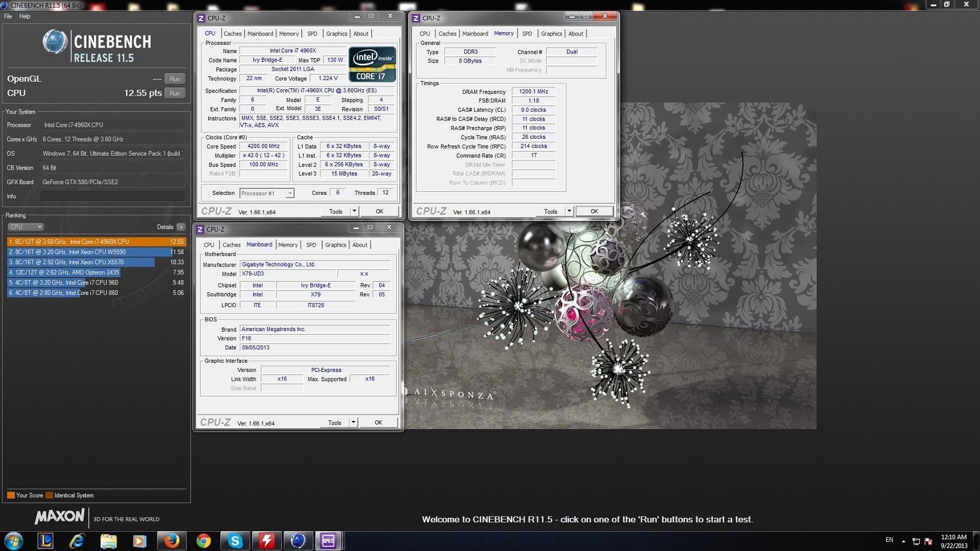Open Cinebench Help menu
The width and height of the screenshot is (980, 551).
tap(24, 16)
